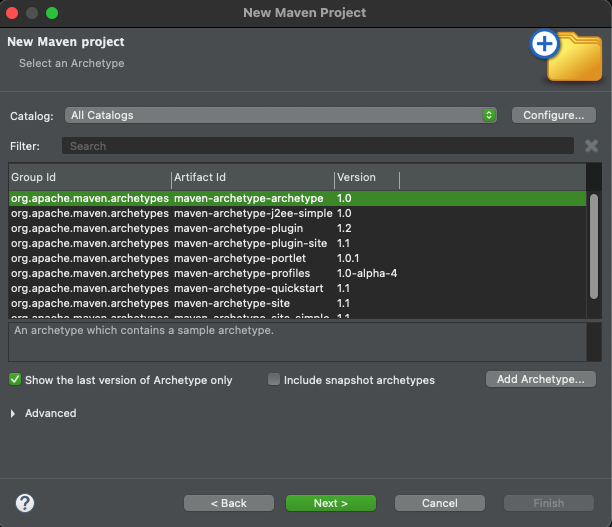Select the maven-archetype-site version 1.1 row
612x527 pixels.
(x=297, y=303)
